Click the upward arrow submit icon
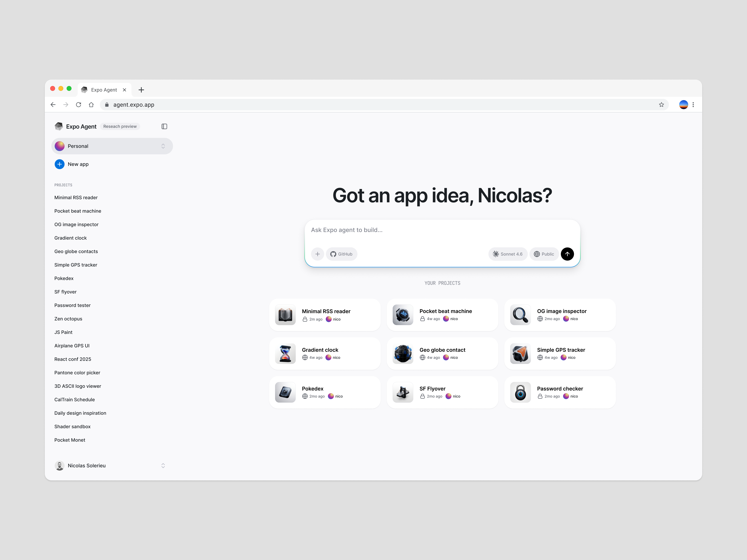The image size is (747, 560). click(567, 254)
